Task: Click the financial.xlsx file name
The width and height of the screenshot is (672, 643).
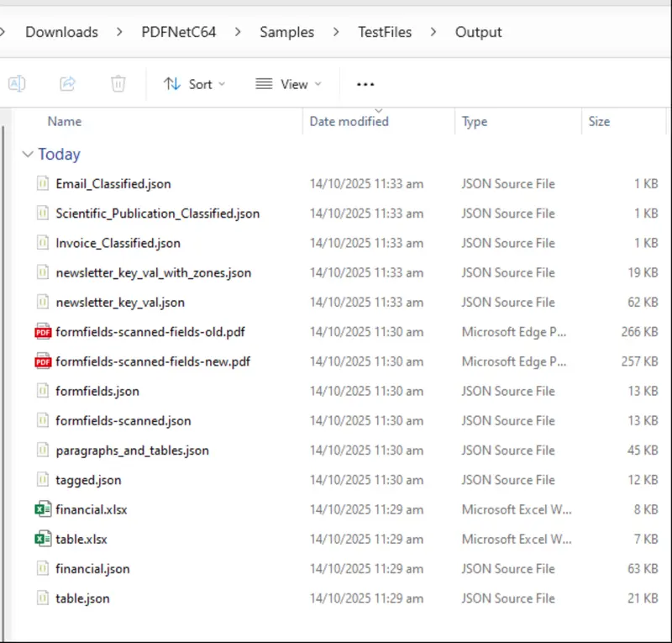Action: coord(92,509)
